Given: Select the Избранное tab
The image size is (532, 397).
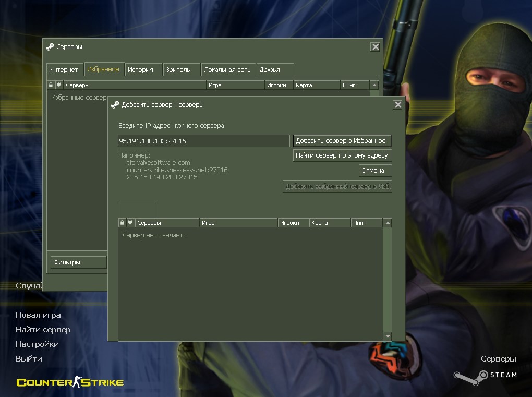Looking at the screenshot, I should [104, 69].
